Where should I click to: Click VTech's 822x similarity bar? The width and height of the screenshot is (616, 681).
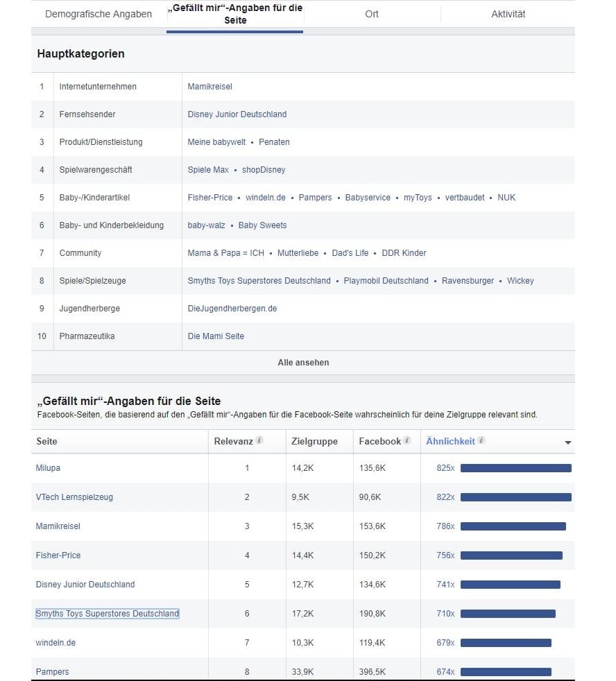point(516,497)
